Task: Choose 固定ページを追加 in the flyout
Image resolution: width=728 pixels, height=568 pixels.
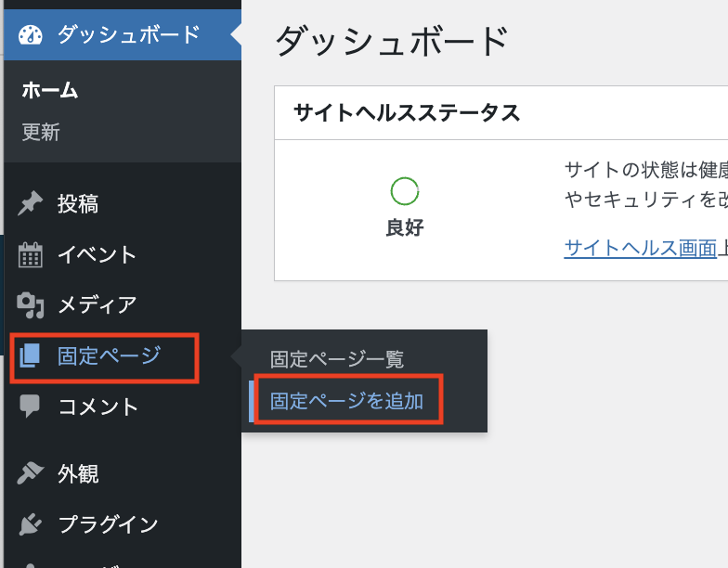Action: [346, 401]
